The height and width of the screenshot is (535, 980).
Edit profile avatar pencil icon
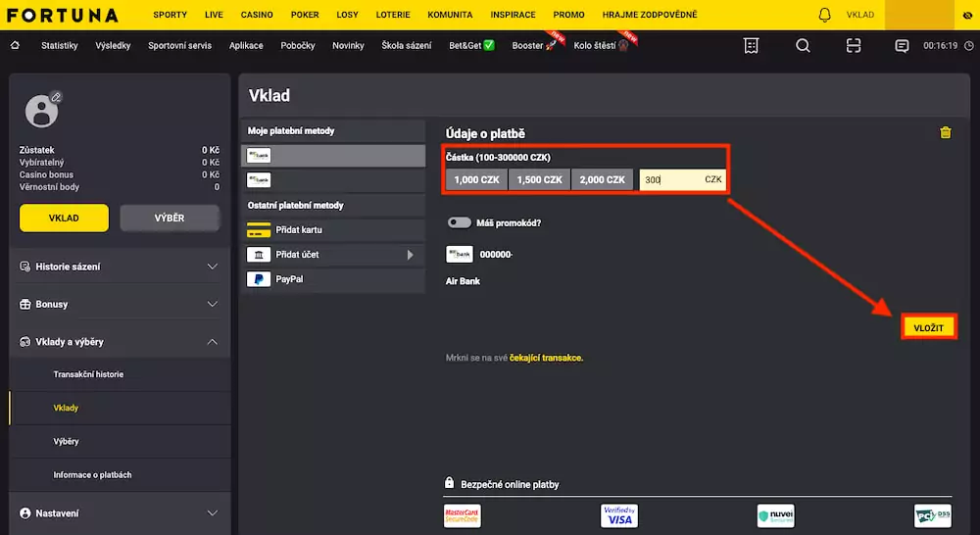point(56,97)
